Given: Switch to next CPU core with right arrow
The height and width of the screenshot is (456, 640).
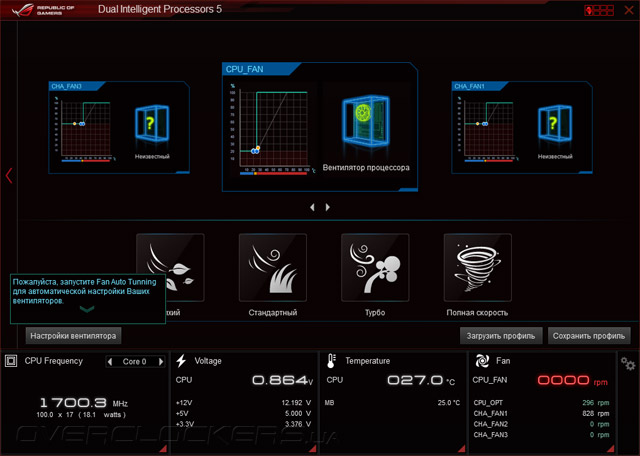Looking at the screenshot, I should [x=161, y=361].
